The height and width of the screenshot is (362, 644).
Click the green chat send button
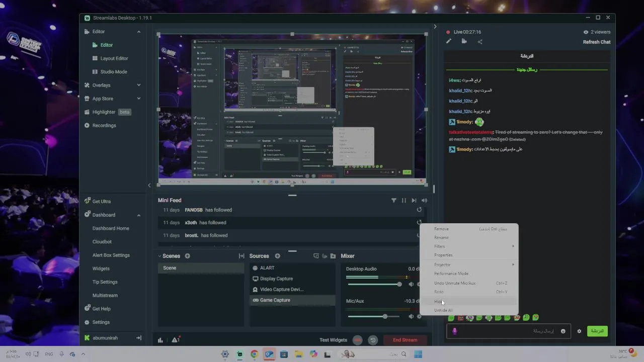pyautogui.click(x=597, y=331)
